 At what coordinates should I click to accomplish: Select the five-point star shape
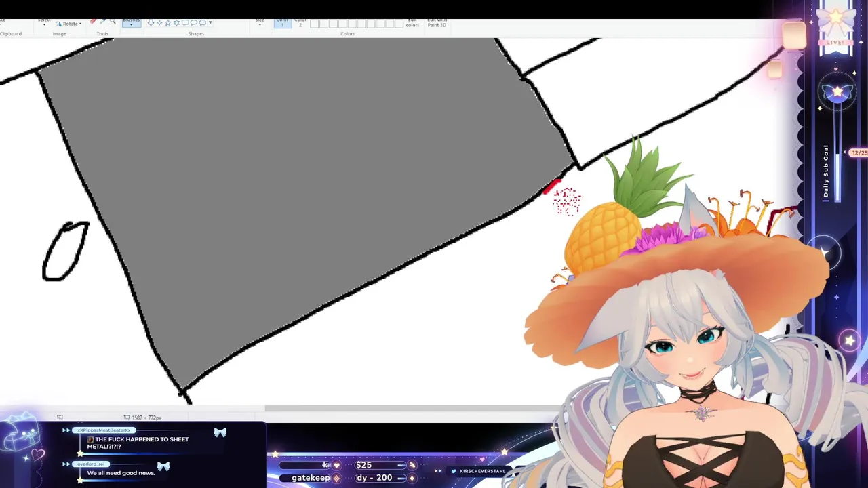(x=167, y=22)
